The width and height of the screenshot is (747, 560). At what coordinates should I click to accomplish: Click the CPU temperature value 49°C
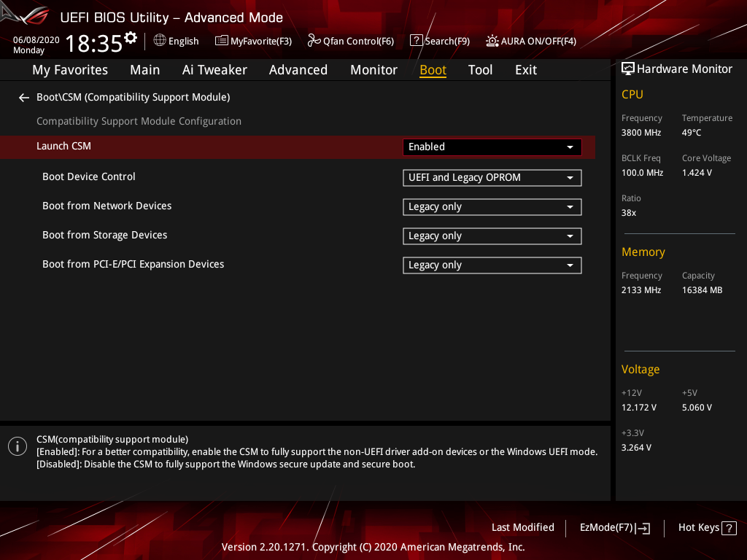[x=692, y=133]
